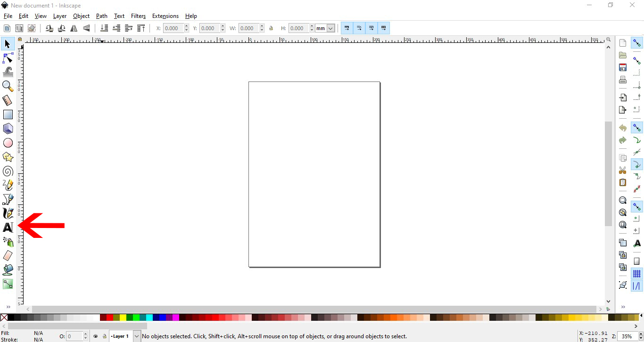Screen dimensions: 644x342
Task: Toggle move patterns with object
Action: pos(384,28)
